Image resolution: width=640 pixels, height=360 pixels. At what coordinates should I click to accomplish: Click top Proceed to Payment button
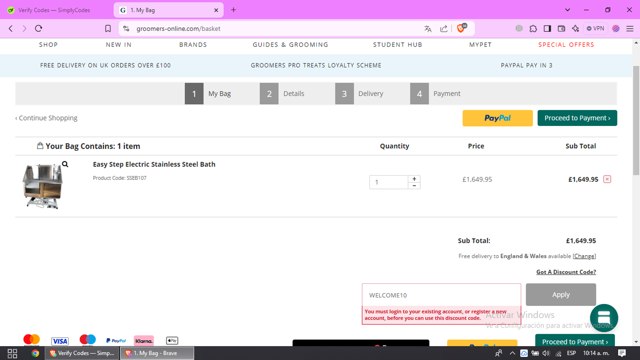pyautogui.click(x=577, y=118)
